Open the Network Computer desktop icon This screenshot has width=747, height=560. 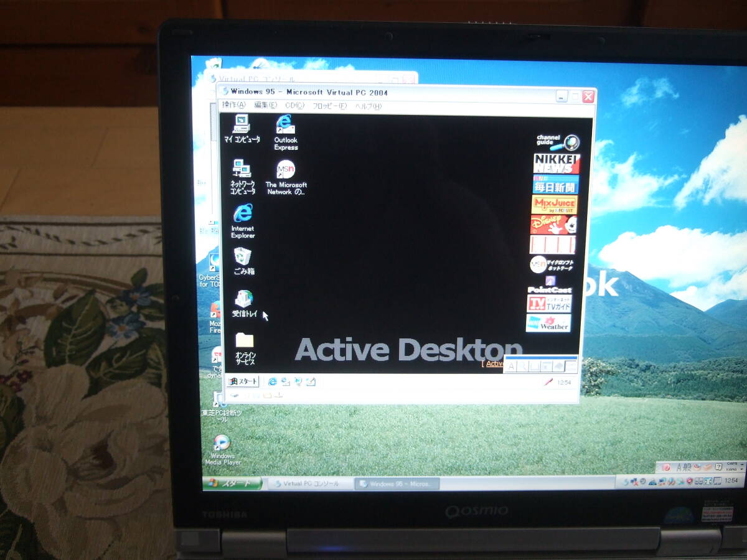point(242,177)
